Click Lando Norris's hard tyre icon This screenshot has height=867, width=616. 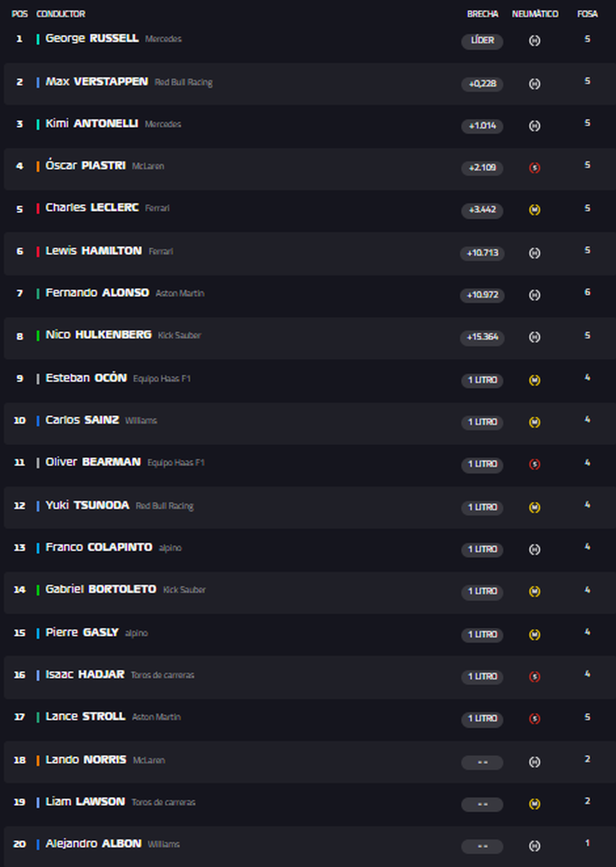tap(534, 762)
